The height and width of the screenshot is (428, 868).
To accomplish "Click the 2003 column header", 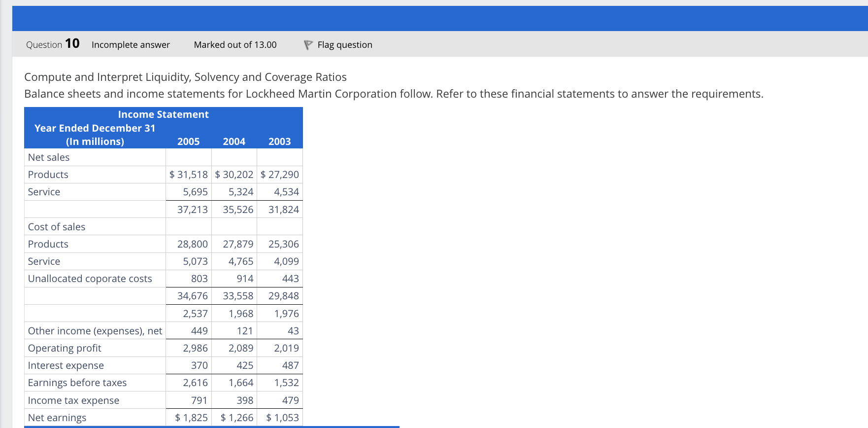I will click(x=280, y=142).
